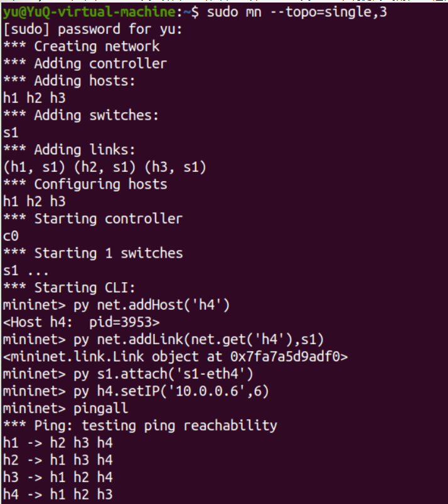Click the 'mininet.link.Link object' output line
Screen dimensions: 448x504
pyautogui.click(x=176, y=357)
